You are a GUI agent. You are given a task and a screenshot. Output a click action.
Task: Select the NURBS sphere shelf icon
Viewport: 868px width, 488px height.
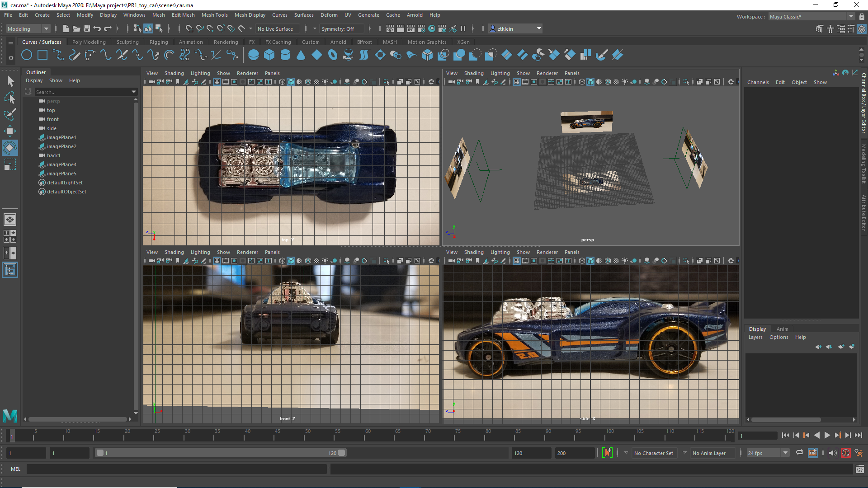pyautogui.click(x=254, y=55)
